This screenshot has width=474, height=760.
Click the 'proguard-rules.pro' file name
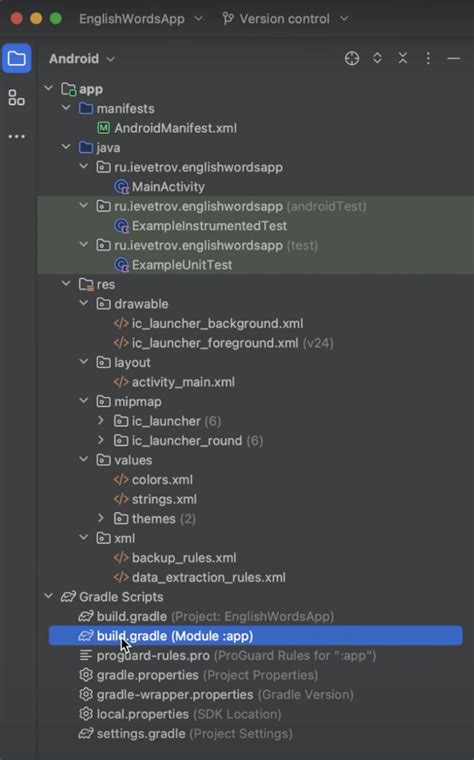click(153, 656)
